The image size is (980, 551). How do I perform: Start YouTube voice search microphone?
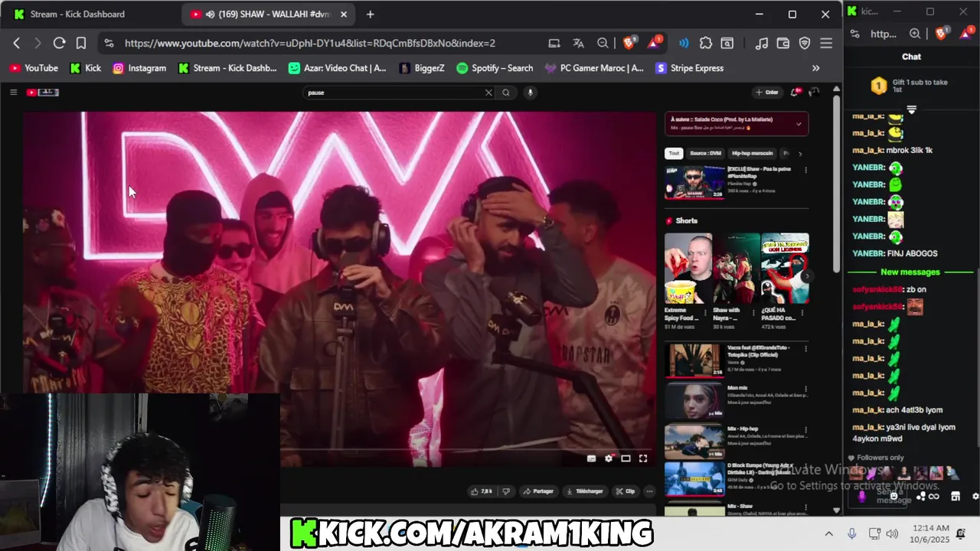(530, 93)
